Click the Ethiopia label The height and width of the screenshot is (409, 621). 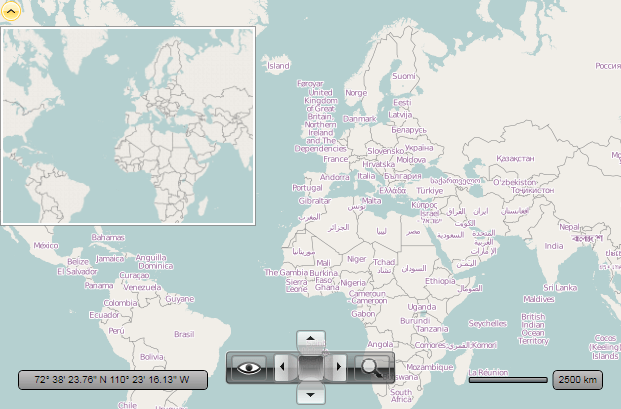(440, 281)
